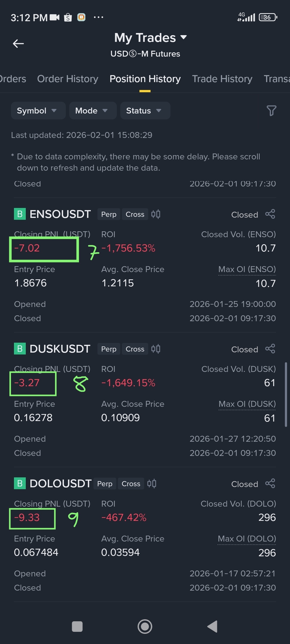Share the ENSOUSDT closed position
Image resolution: width=290 pixels, height=644 pixels.
point(270,214)
